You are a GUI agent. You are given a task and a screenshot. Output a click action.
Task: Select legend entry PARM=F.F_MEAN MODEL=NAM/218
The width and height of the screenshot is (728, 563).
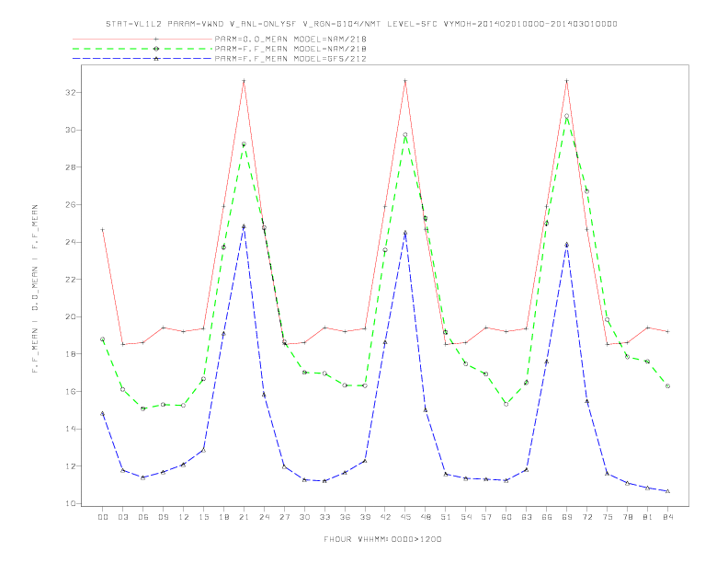pyautogui.click(x=290, y=49)
